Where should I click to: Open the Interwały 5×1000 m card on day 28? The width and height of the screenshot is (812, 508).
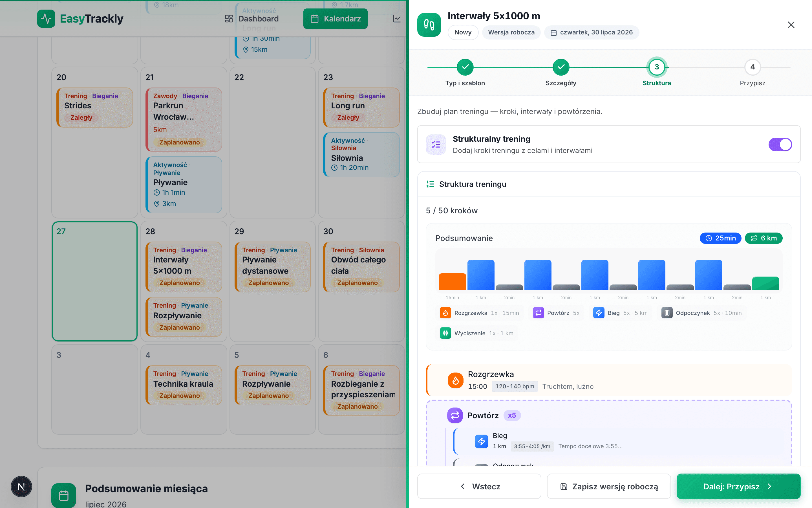184,267
